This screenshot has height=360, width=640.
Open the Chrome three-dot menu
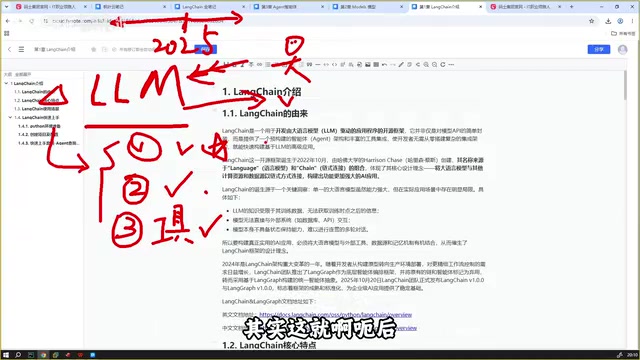[632, 21]
